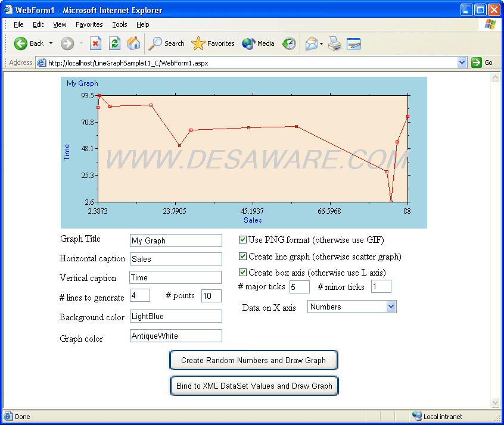The image size is (504, 425).
Task: Open the Search pane
Action: pos(166,43)
